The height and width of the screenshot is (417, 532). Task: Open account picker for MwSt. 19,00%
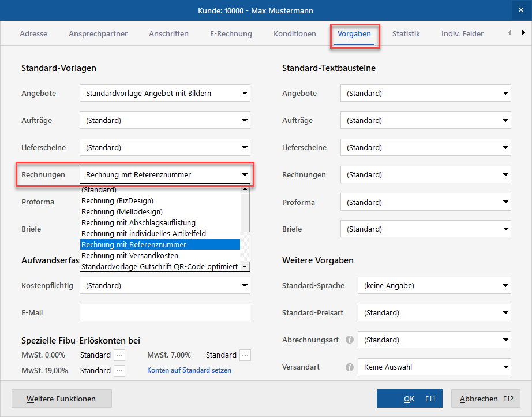coord(119,371)
